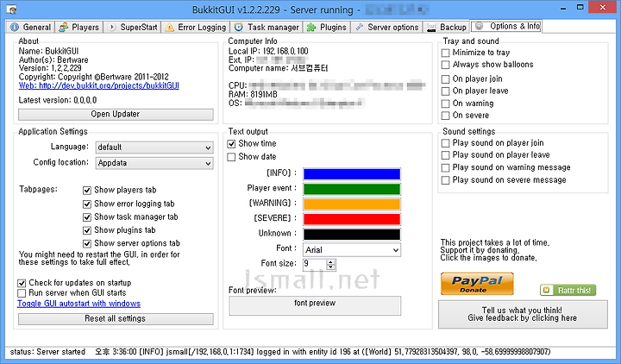Open the Server options tab
This screenshot has width=621, height=364.
click(x=387, y=27)
